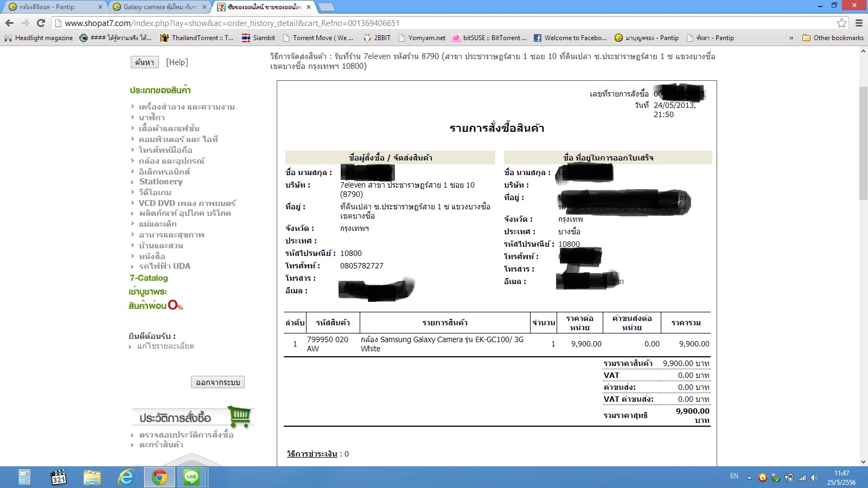
Task: Open the คอมพิวเตอร์ และ ไอที category
Action: (178, 139)
